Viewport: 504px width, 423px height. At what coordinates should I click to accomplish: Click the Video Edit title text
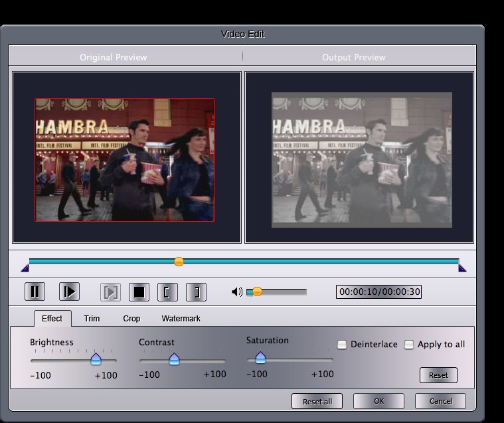[x=242, y=34]
